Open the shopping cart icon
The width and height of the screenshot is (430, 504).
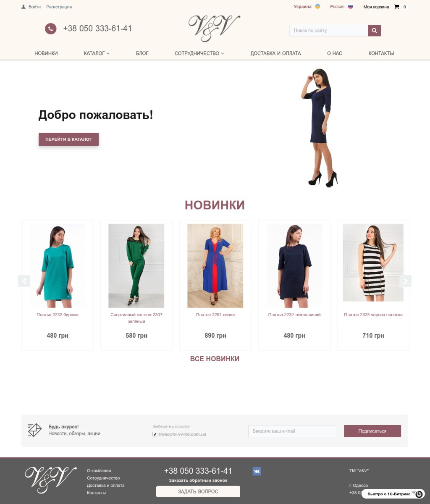pos(396,7)
